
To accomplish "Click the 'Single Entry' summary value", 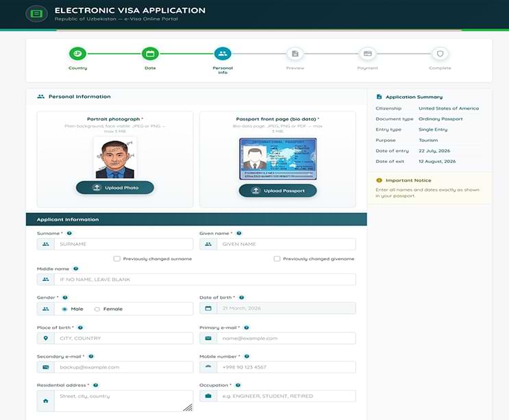I will (433, 129).
